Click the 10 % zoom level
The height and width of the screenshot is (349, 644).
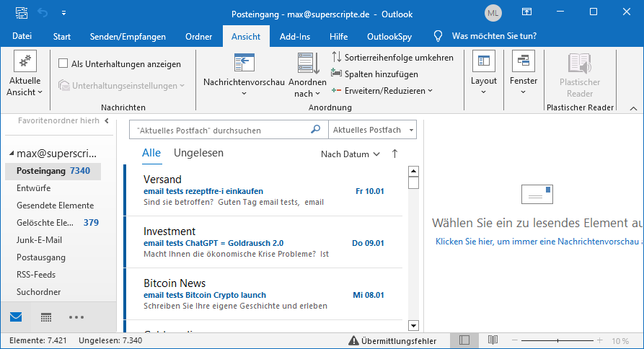click(620, 341)
